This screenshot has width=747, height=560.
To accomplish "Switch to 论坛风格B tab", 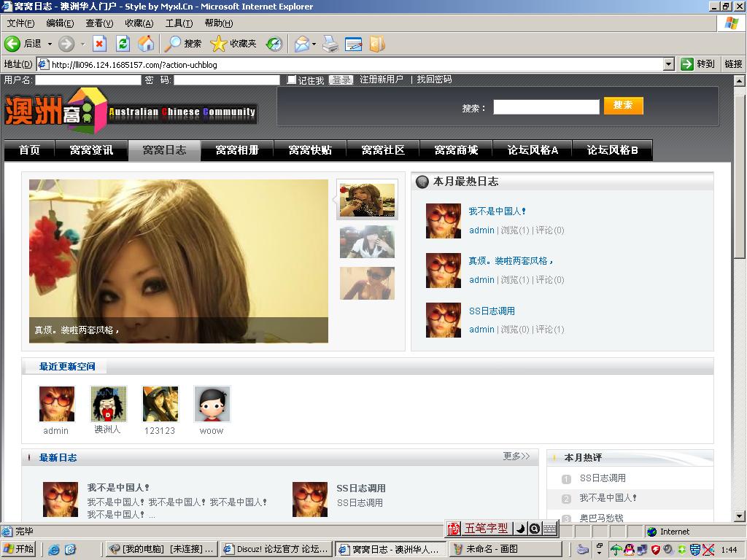I will tap(613, 150).
